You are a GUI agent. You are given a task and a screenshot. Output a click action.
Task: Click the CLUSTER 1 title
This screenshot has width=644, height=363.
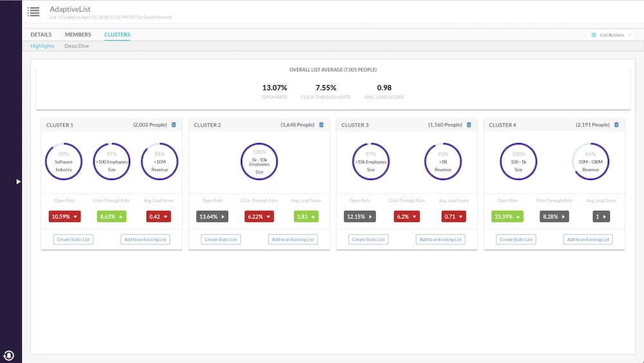coord(59,125)
